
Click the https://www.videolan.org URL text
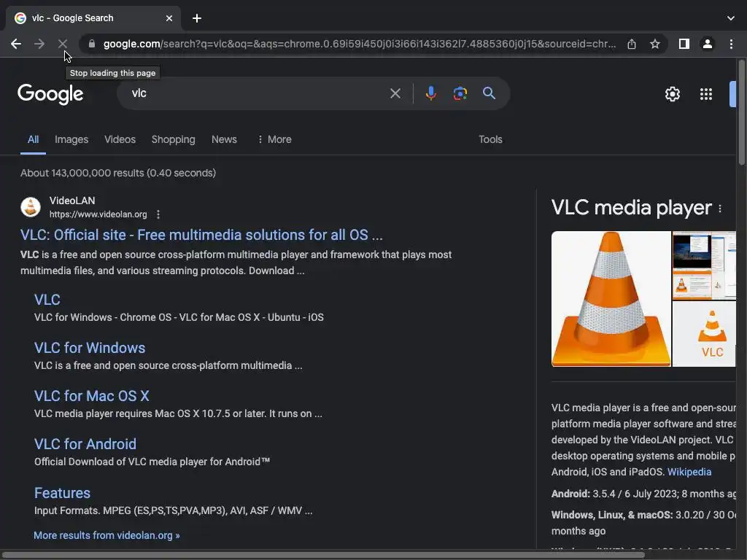(98, 214)
